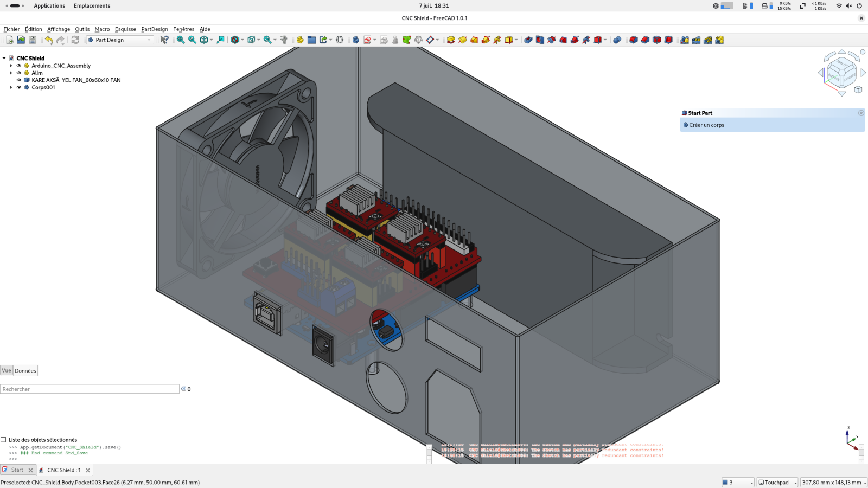This screenshot has height=488, width=868.
Task: Open a document via toolbar icon
Action: pos(21,40)
